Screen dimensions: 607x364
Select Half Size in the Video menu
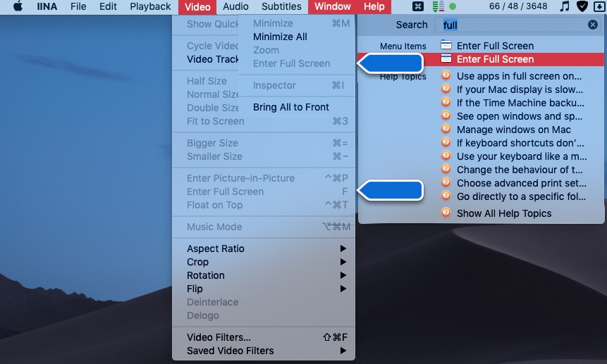(206, 81)
